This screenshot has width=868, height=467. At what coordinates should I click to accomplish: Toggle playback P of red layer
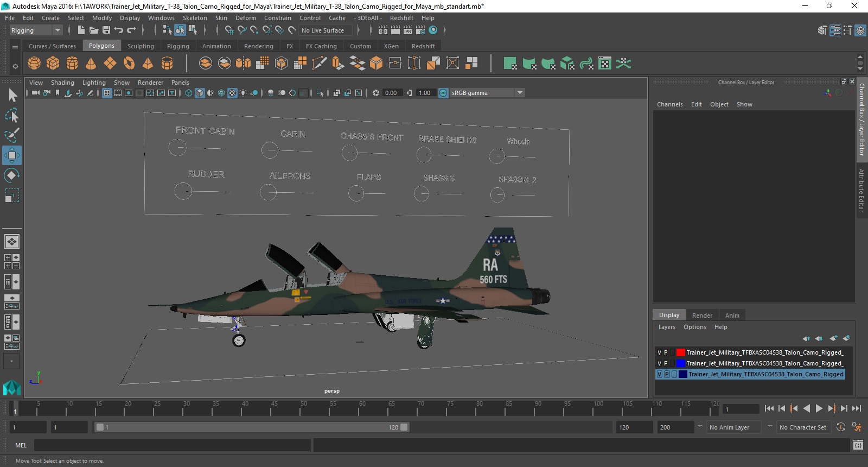point(666,352)
